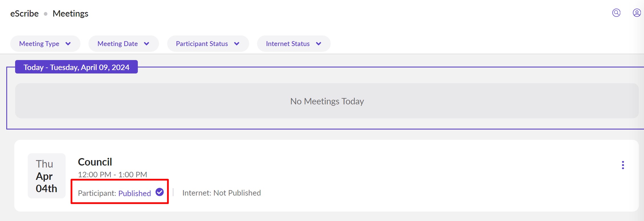Click the Published checkmark icon
644x221 pixels.
(x=160, y=192)
